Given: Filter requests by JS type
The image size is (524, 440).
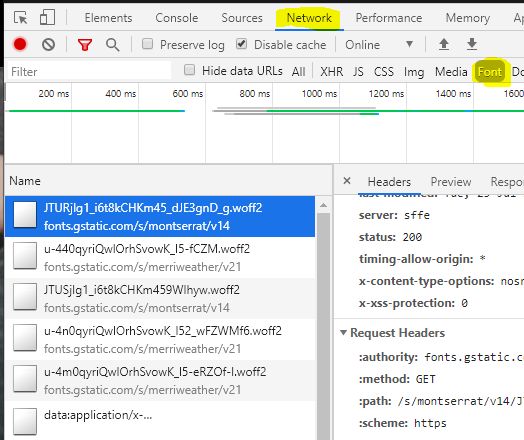Looking at the screenshot, I should (358, 71).
